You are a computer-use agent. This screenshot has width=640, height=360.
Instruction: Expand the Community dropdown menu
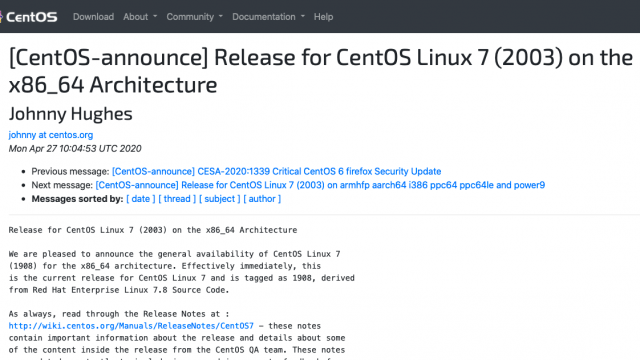pos(194,17)
